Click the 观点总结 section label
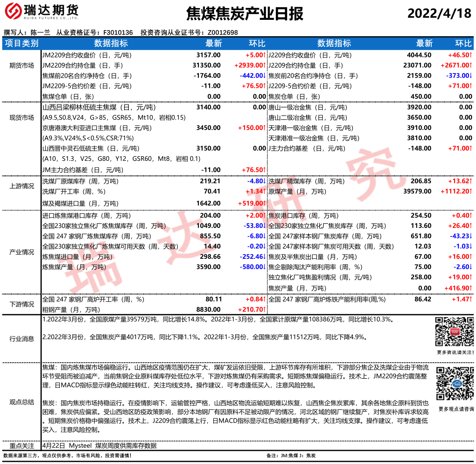476x464 pixels. 22,402
